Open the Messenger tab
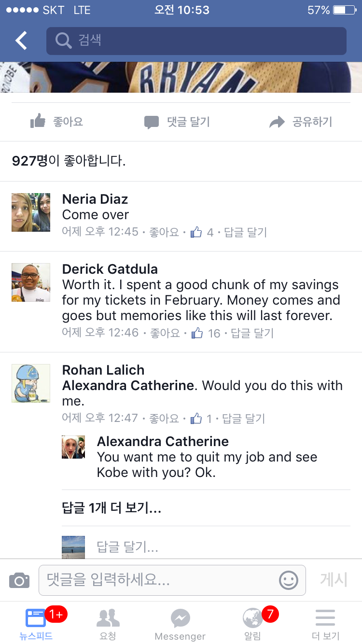362x644 pixels. tap(180, 624)
